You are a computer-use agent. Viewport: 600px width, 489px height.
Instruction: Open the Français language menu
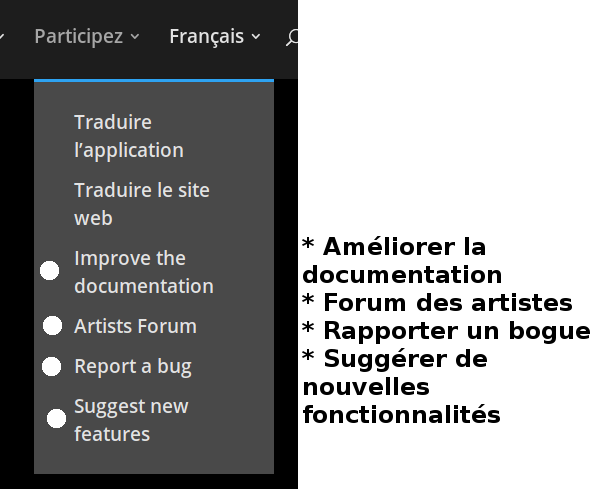coord(206,36)
